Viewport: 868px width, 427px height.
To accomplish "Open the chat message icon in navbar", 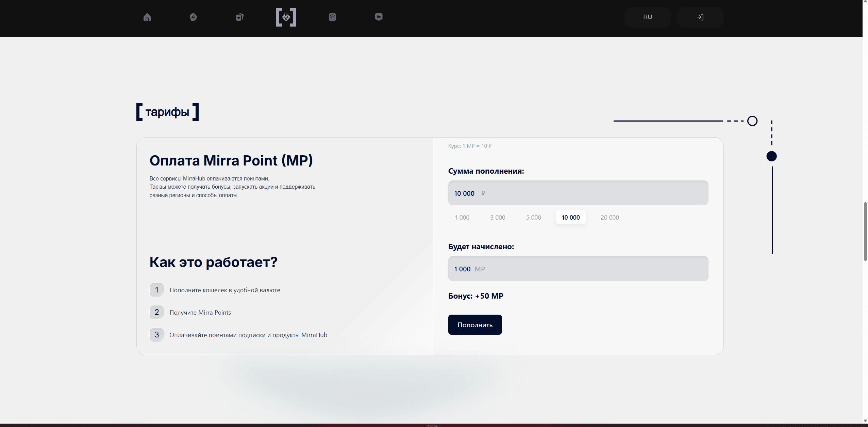I will [379, 17].
